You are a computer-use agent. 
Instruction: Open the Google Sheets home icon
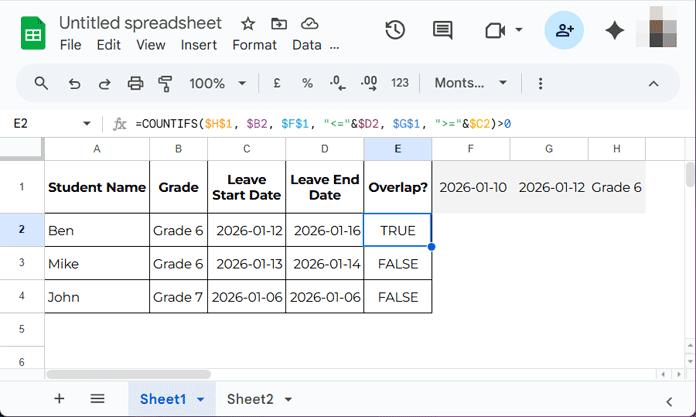[x=33, y=33]
